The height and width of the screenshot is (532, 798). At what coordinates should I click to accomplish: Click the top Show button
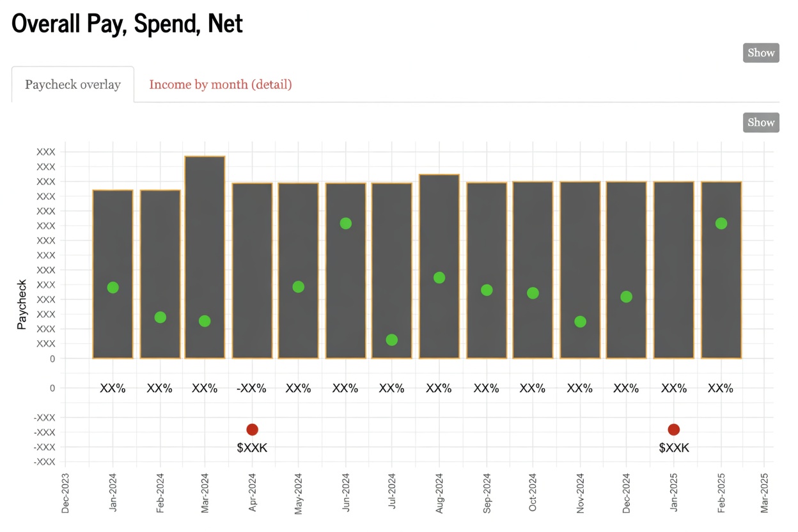tap(761, 52)
